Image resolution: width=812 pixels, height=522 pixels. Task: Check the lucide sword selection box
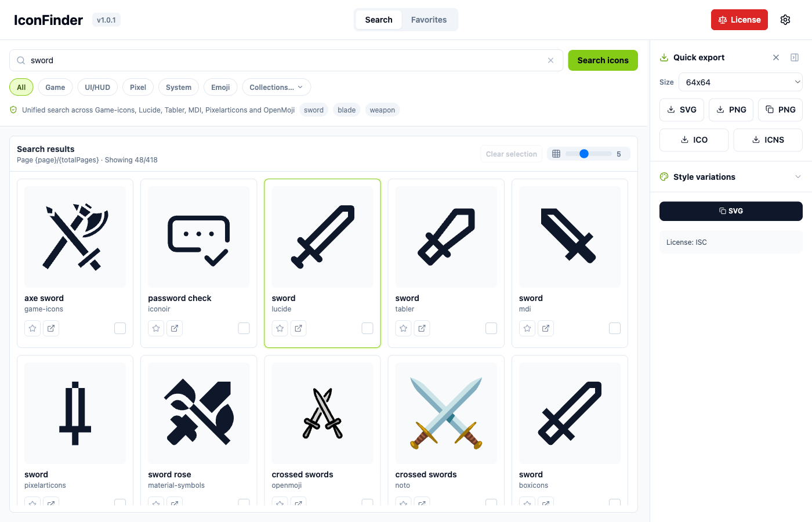[367, 328]
